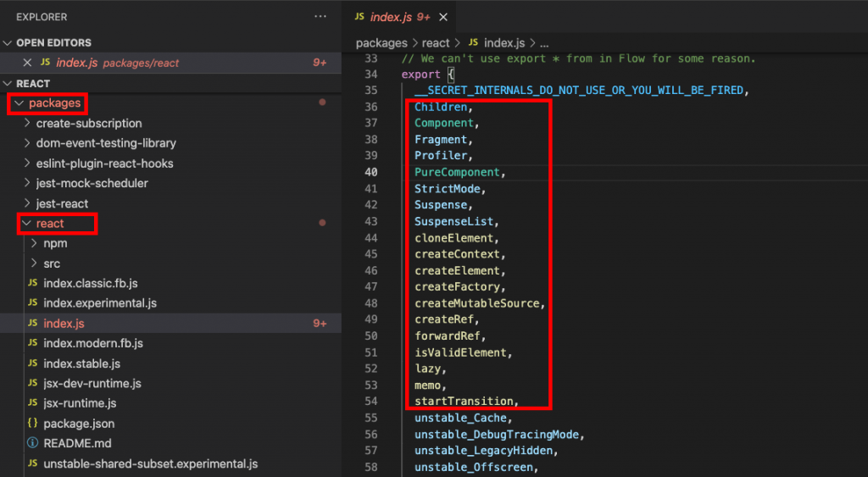
Task: Select index.js in the file tree
Action: [x=170, y=323]
